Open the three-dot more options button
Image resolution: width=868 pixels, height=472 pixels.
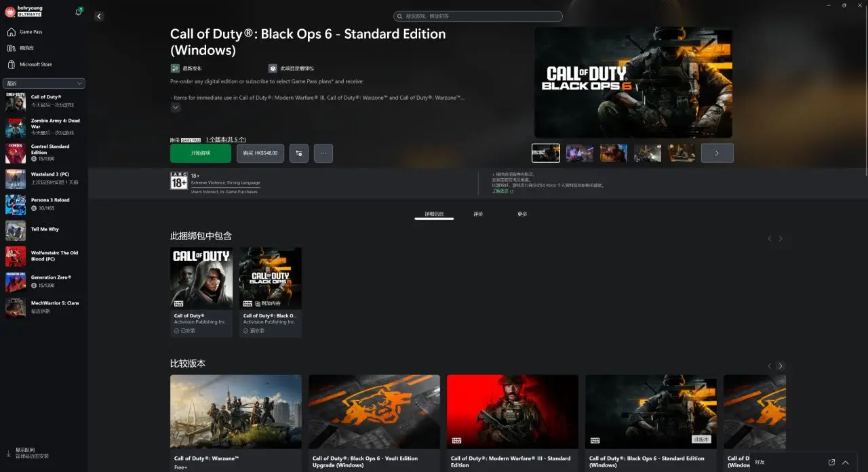[323, 153]
